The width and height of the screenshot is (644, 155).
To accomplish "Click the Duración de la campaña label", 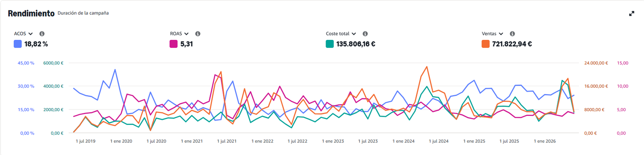I will click(83, 13).
